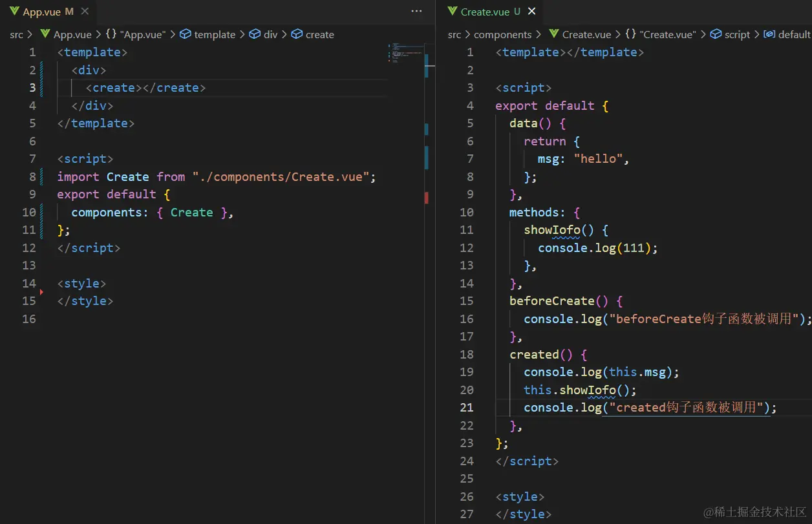Click the "beforeCreate钩子函数被调用" log line
This screenshot has height=524, width=812.
[668, 319]
